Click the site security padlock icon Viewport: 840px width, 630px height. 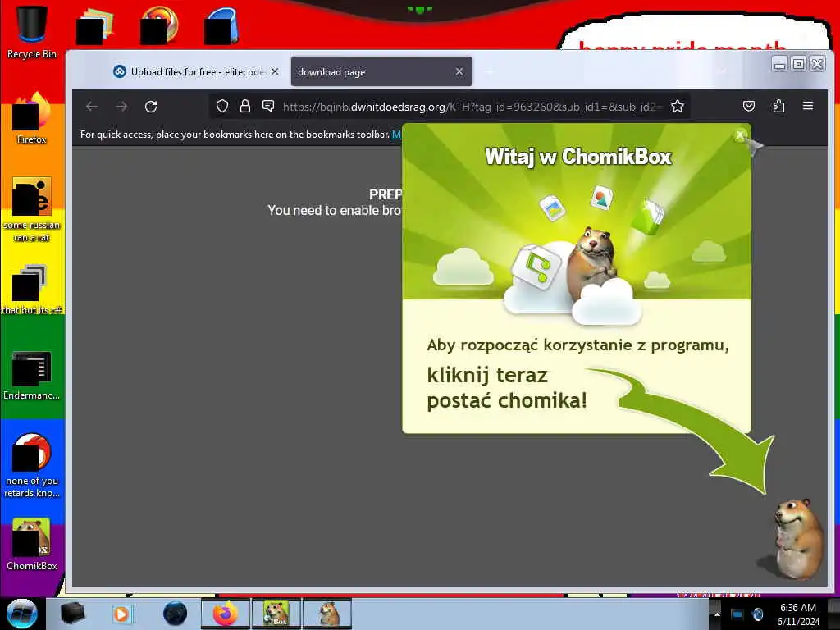245,106
